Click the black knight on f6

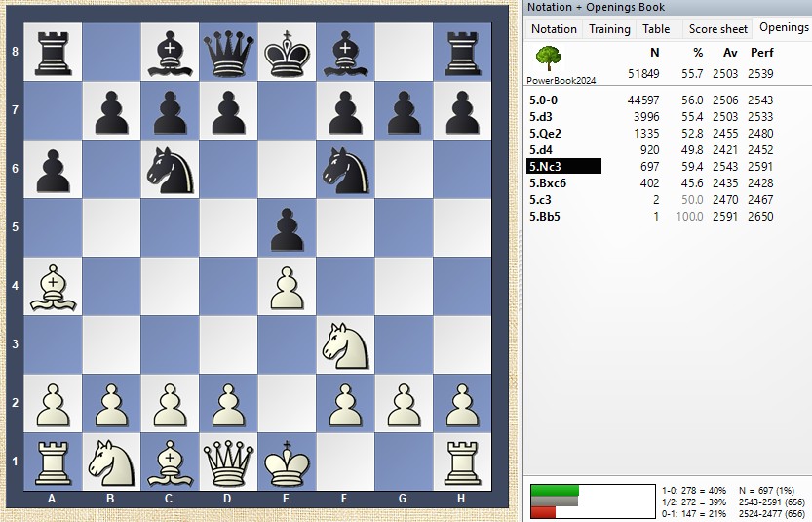(x=345, y=170)
